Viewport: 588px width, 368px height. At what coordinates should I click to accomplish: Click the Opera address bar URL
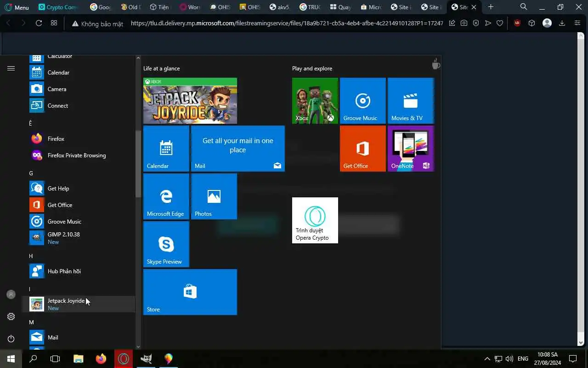click(x=287, y=23)
